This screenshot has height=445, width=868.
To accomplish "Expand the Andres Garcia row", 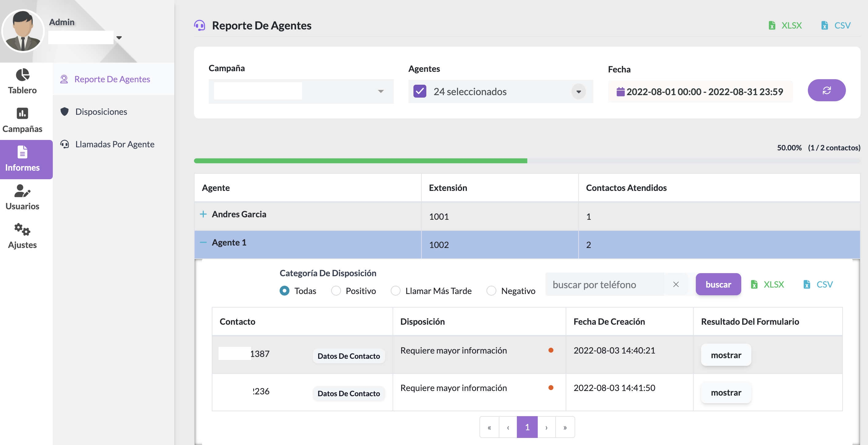I will pyautogui.click(x=203, y=214).
